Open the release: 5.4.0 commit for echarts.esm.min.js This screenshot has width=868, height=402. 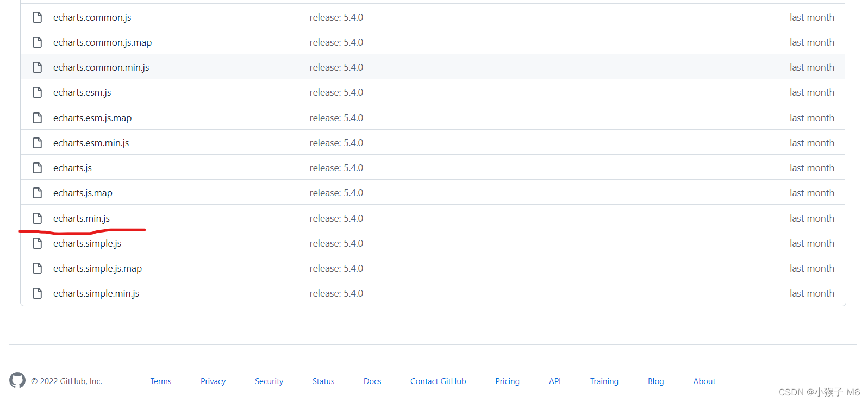point(336,143)
